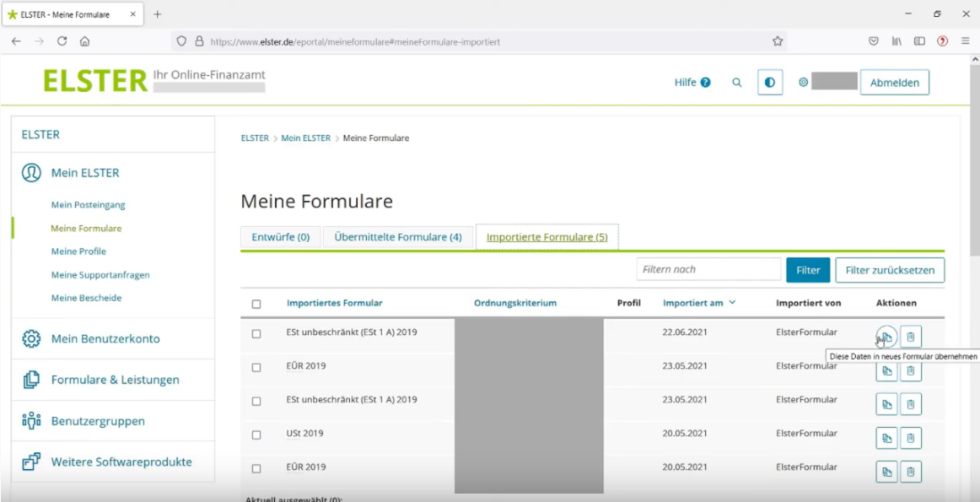Open account settings gear icon in header
980x502 pixels.
pyautogui.click(x=803, y=82)
